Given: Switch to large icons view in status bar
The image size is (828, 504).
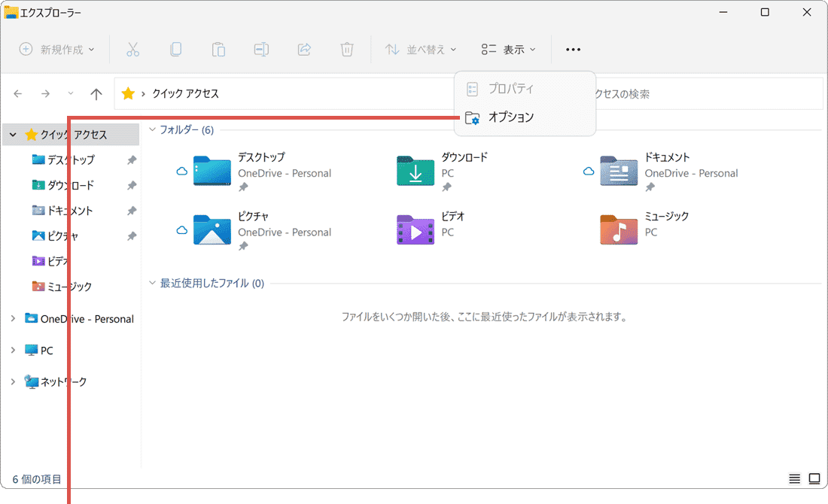Looking at the screenshot, I should pyautogui.click(x=814, y=478).
